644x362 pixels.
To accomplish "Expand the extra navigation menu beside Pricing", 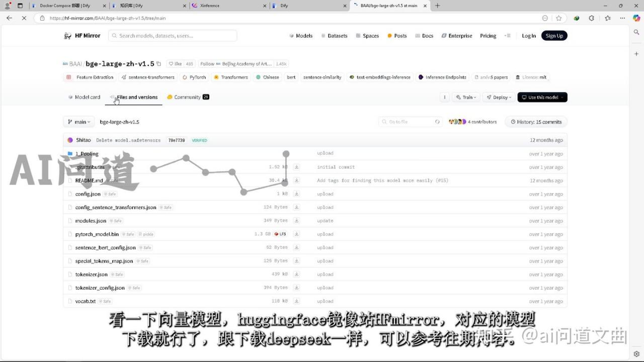I will (507, 36).
